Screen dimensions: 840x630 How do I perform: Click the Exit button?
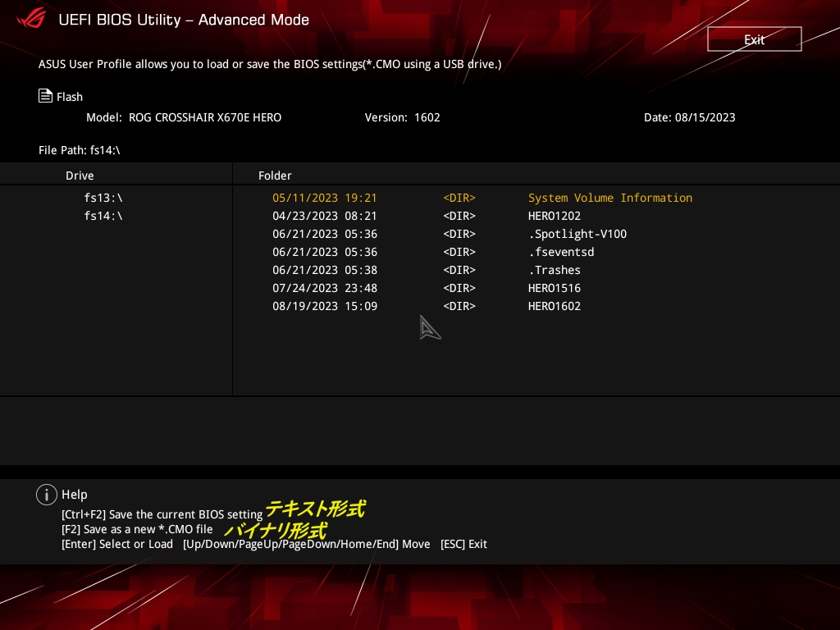(755, 39)
